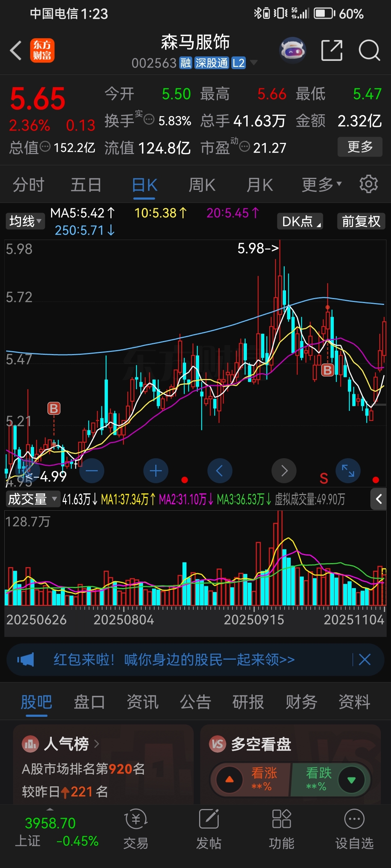Tap the 更多 quote details button

(x=360, y=147)
